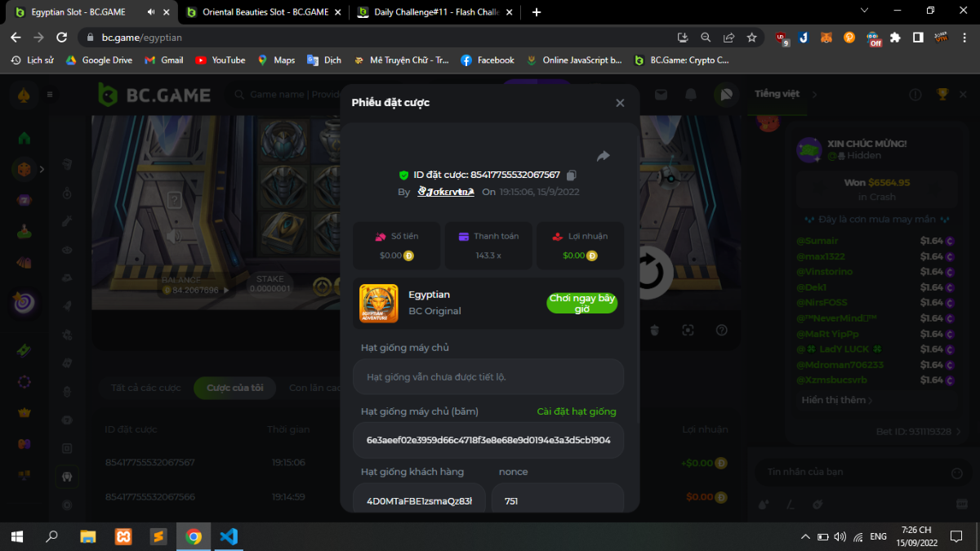This screenshot has width=980, height=551.
Task: Bookmark this page with star icon
Action: tap(751, 38)
